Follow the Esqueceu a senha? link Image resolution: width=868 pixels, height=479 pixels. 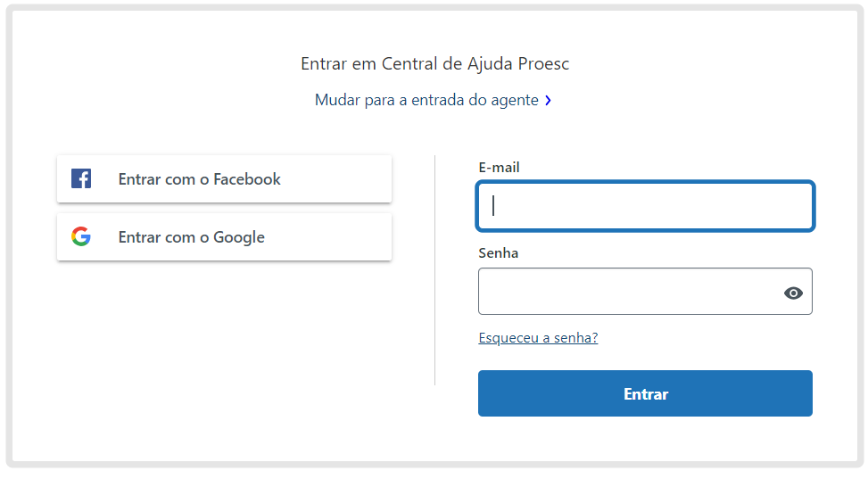click(538, 338)
